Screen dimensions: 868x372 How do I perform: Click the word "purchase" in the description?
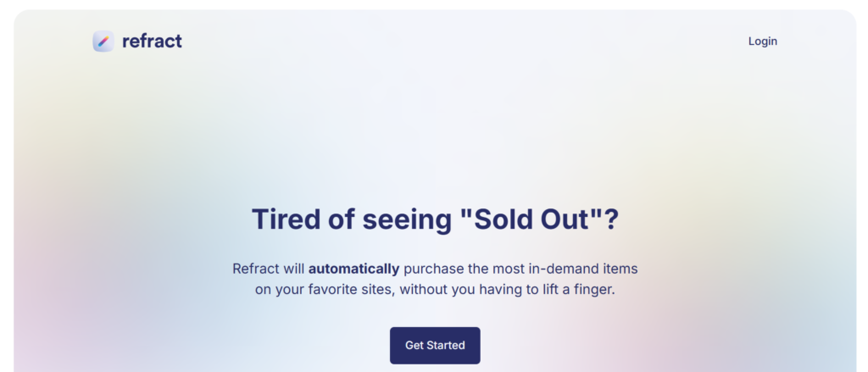pyautogui.click(x=434, y=269)
